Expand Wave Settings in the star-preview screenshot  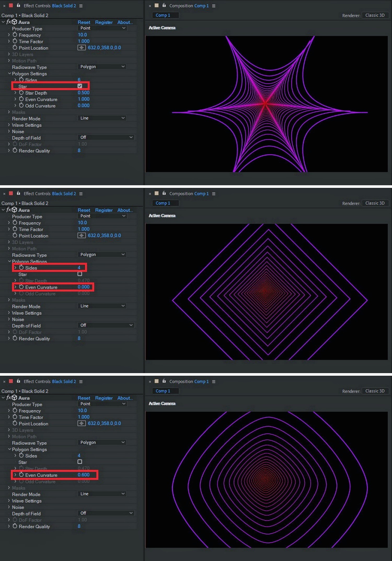click(x=9, y=125)
